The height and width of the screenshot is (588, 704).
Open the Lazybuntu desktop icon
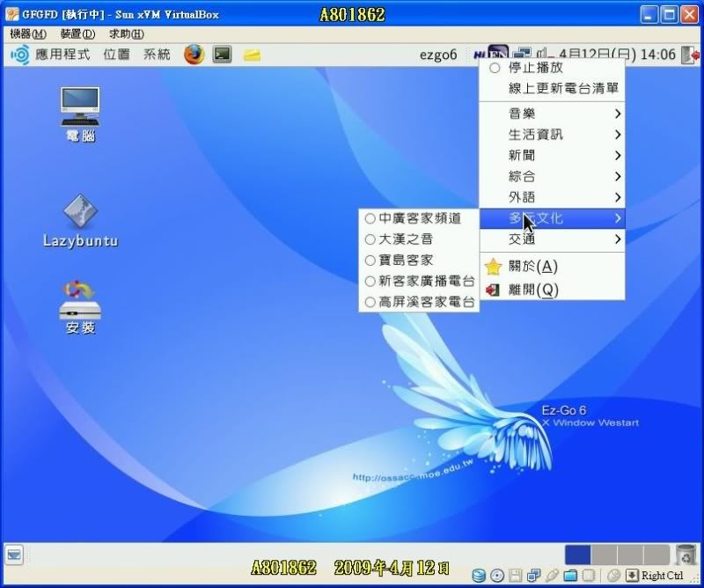pos(80,221)
